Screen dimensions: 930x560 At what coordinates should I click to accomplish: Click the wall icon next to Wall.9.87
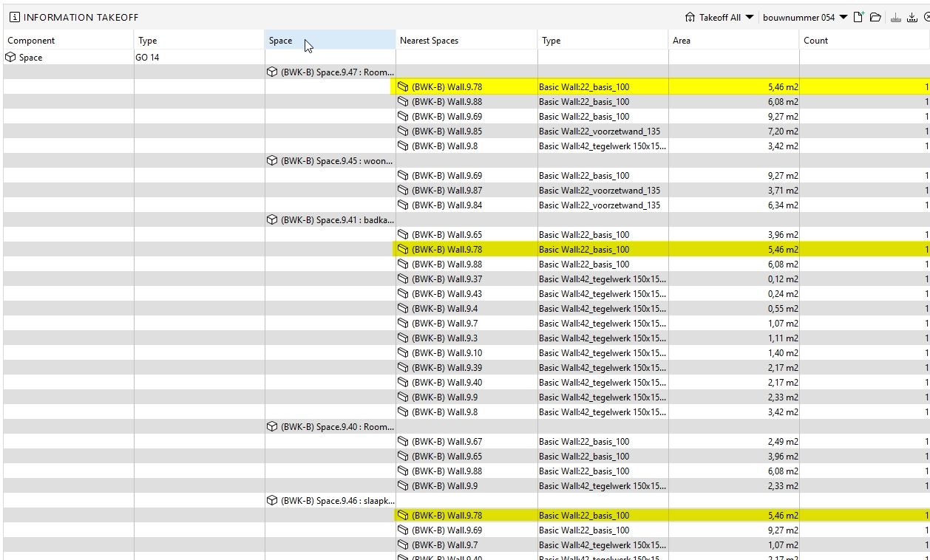[403, 190]
